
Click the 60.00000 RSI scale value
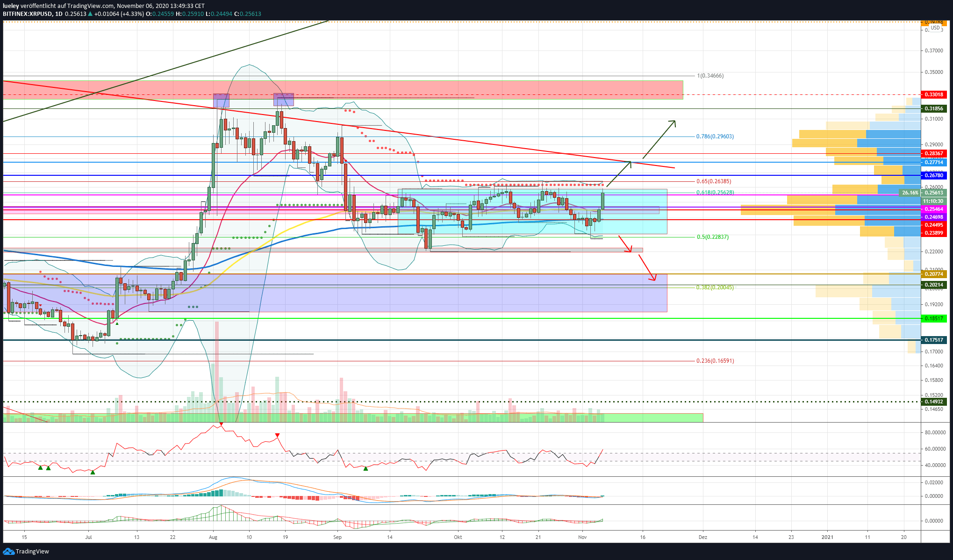coord(935,449)
